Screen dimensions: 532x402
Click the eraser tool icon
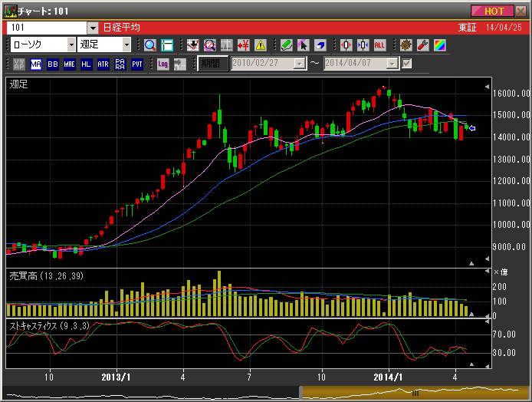(x=320, y=44)
